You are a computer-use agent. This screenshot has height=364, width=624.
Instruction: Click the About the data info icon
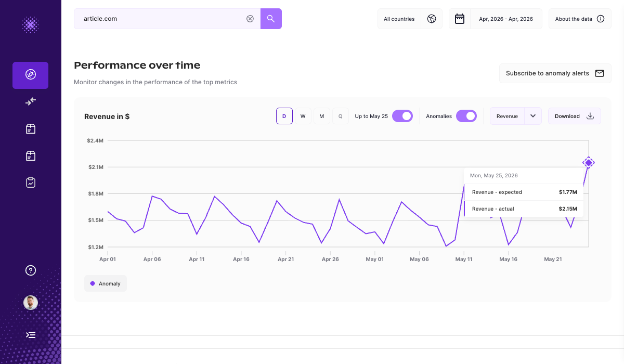601,19
